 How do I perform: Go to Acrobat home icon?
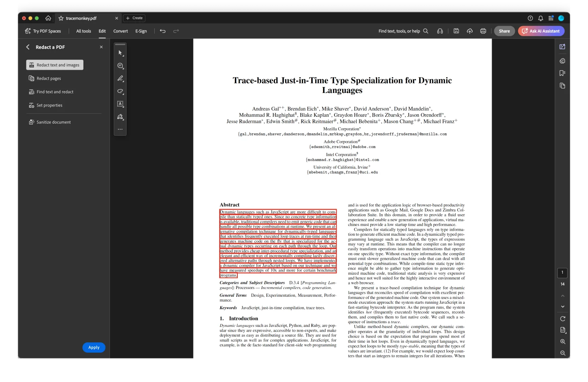[48, 18]
